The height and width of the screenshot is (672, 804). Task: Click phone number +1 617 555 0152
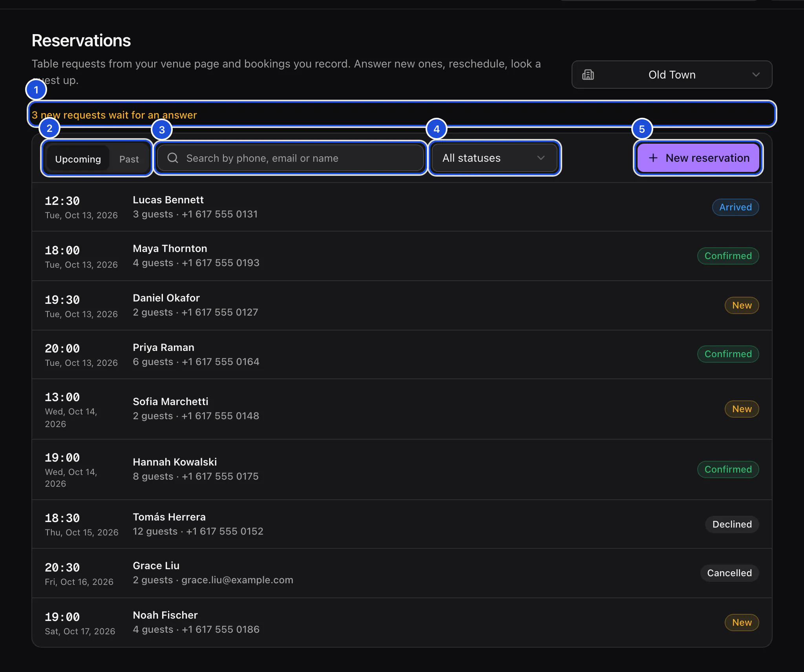click(x=225, y=531)
